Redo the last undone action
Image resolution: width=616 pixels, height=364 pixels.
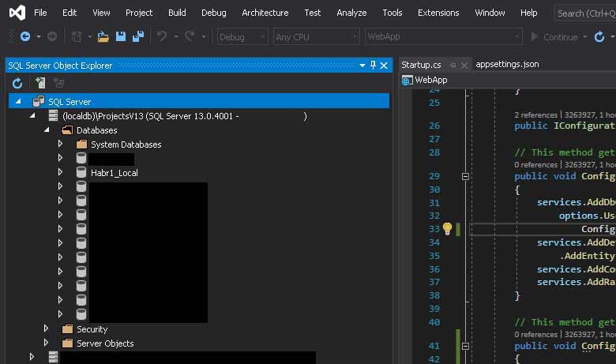tap(190, 37)
